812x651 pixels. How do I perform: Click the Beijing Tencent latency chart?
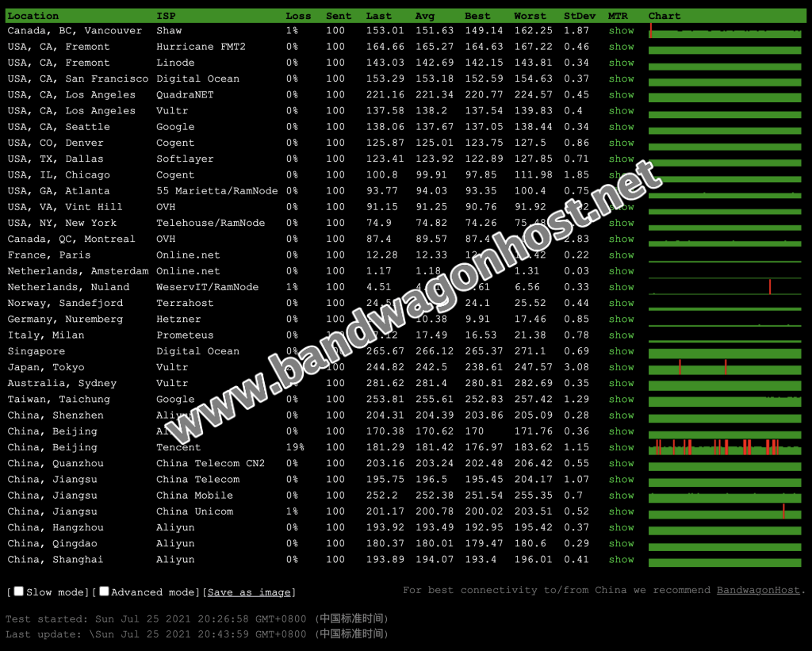pyautogui.click(x=725, y=447)
